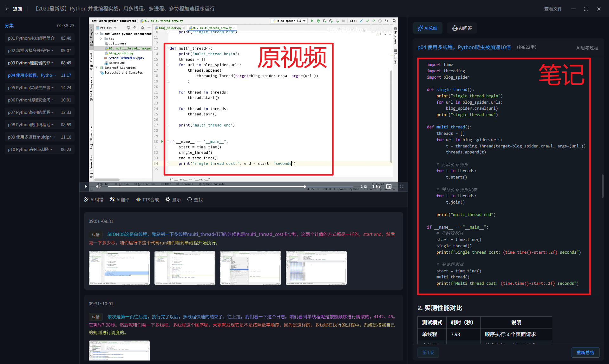Click the (约822字) word count

[527, 47]
